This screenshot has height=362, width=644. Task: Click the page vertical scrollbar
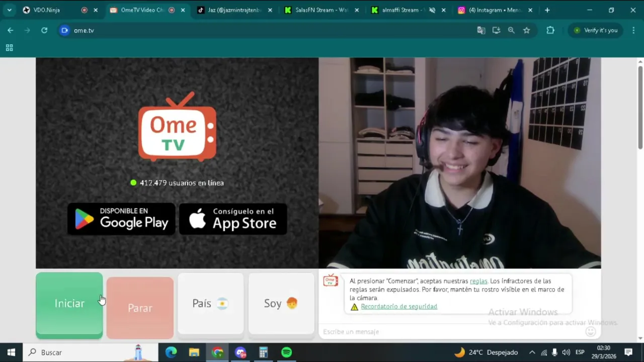pos(640,107)
